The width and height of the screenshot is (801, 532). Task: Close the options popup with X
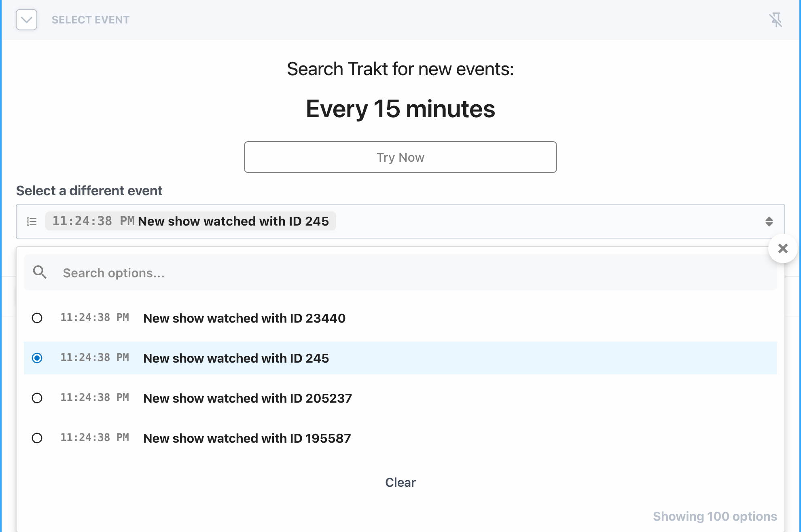783,249
